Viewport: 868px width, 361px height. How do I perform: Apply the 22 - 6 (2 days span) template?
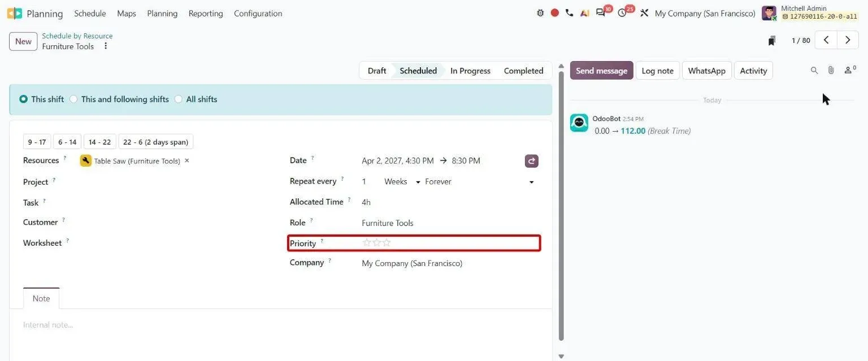click(156, 142)
